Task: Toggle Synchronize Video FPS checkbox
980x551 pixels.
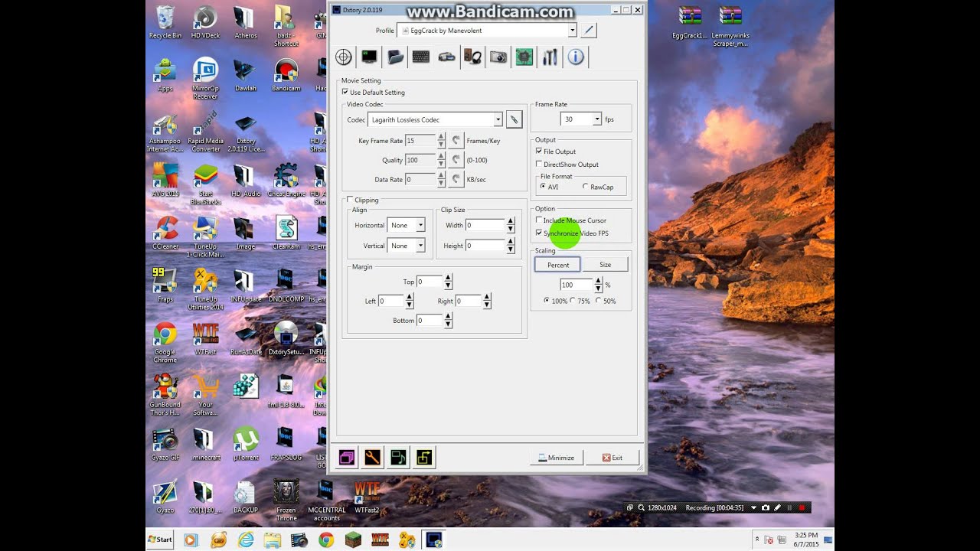Action: pyautogui.click(x=539, y=233)
